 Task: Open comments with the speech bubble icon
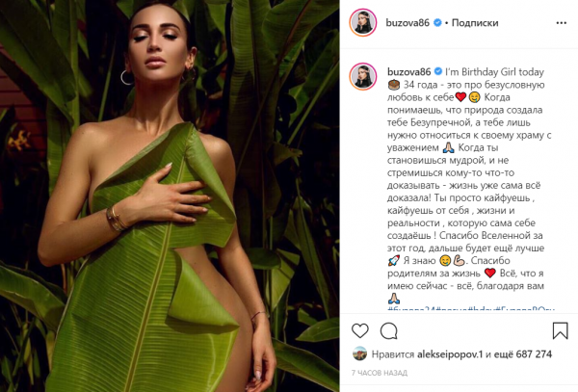tap(389, 330)
